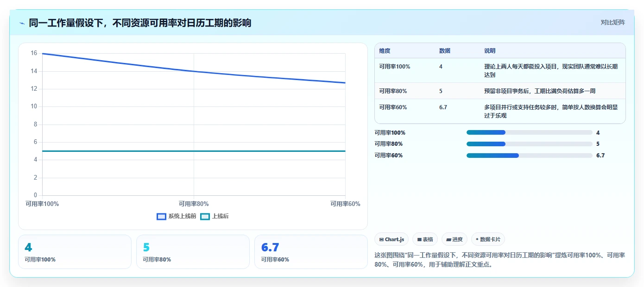
Task: Click the 维度 column header
Action: click(385, 51)
